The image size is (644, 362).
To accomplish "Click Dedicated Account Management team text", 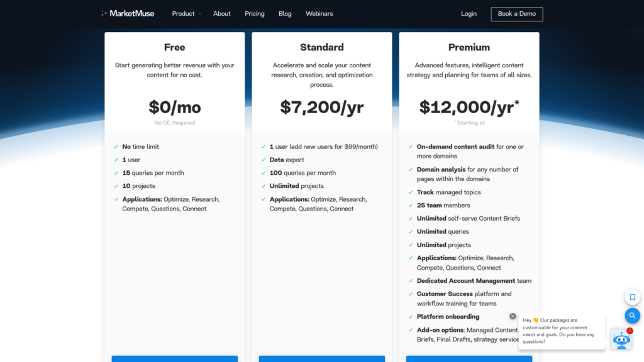I will 474,281.
